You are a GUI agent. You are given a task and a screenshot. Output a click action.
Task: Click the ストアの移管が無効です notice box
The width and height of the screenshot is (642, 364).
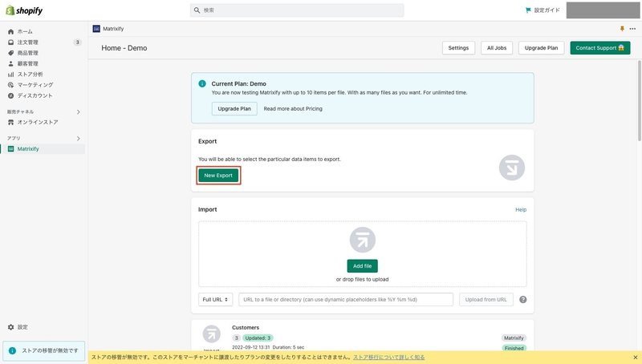coord(44,350)
